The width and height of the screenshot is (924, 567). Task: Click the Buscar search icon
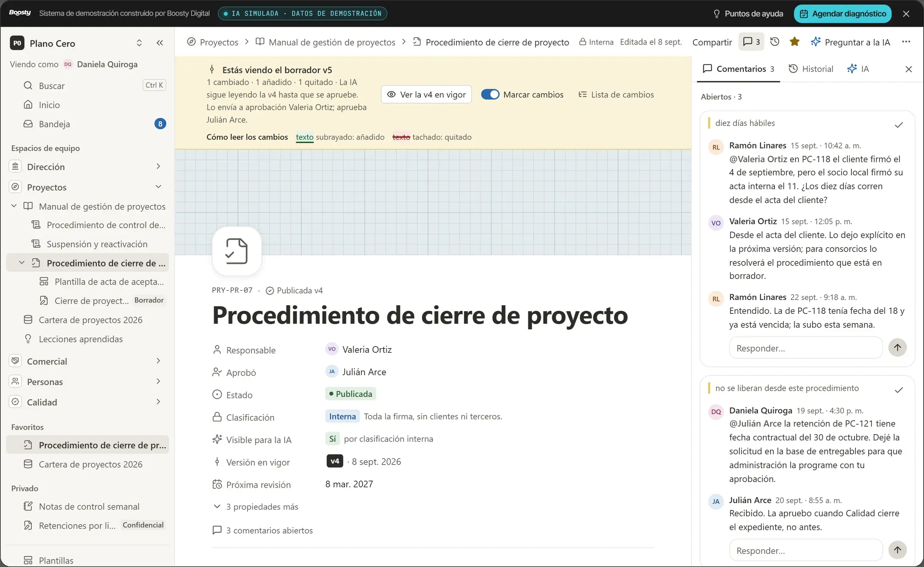tap(28, 85)
